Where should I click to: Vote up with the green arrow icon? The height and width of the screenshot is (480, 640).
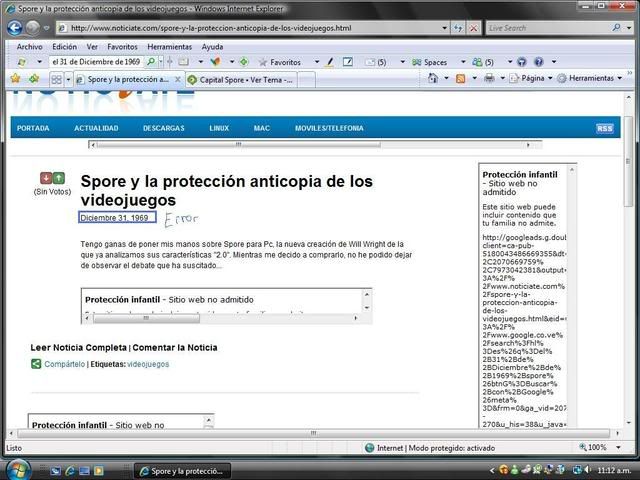tap(59, 178)
